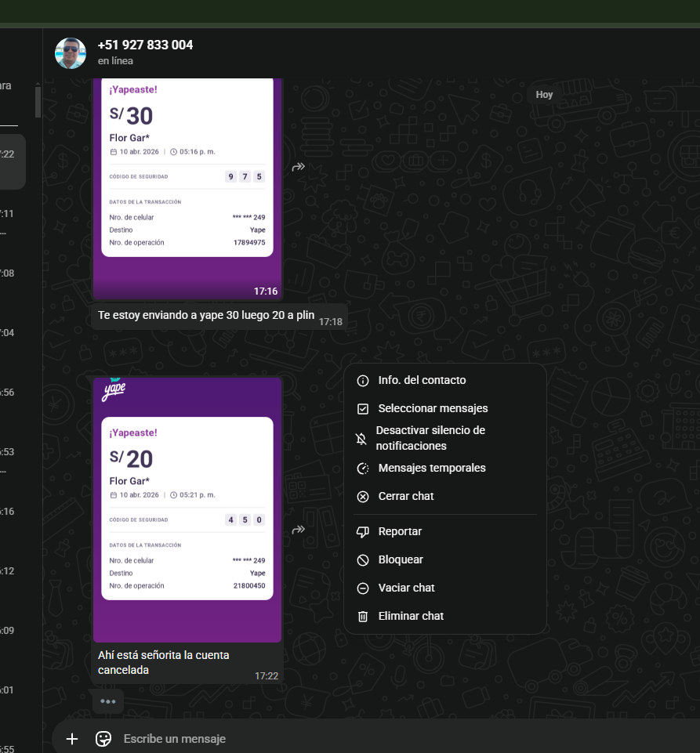This screenshot has height=753, width=700.
Task: Click the Seleccionar mensajes checkbox icon
Action: point(362,409)
